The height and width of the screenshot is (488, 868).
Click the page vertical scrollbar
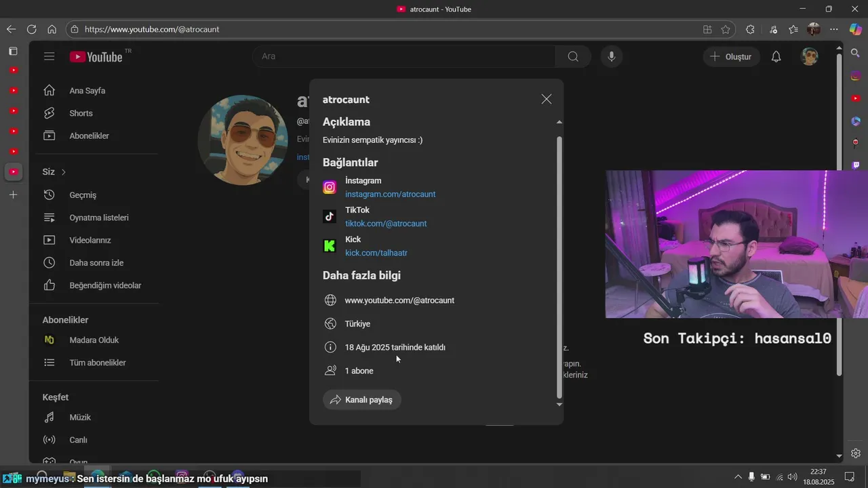pyautogui.click(x=839, y=215)
